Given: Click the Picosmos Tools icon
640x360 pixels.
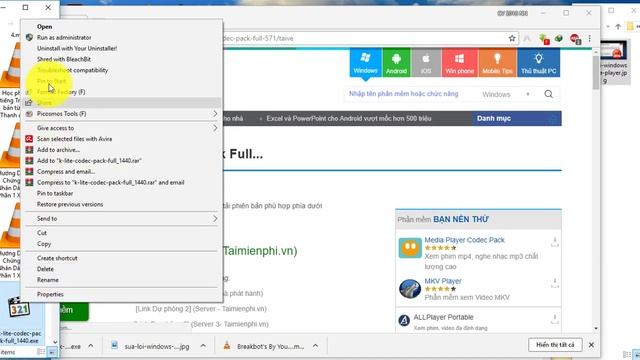Looking at the screenshot, I should pyautogui.click(x=29, y=114).
